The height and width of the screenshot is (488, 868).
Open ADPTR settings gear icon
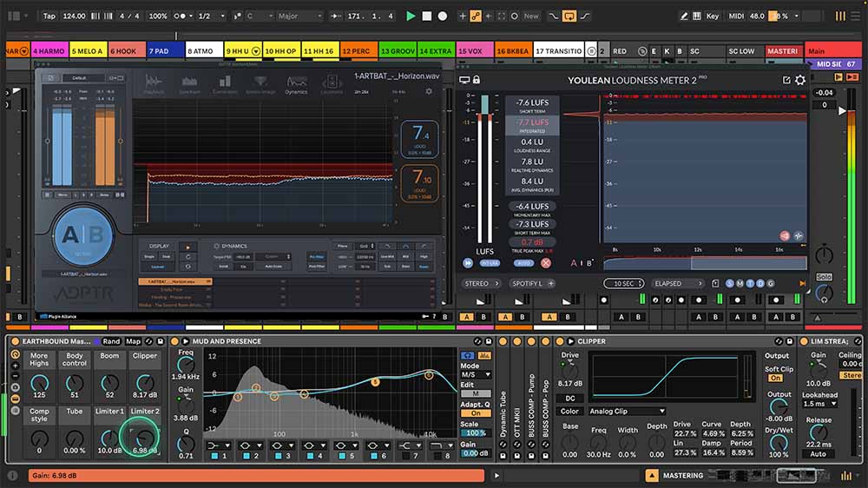coord(429,91)
